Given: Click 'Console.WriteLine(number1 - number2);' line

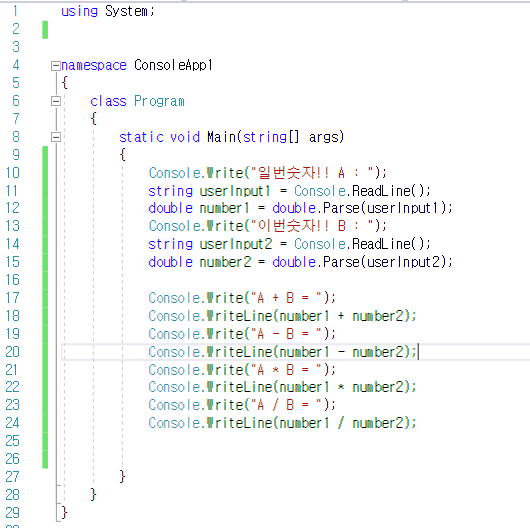Looking at the screenshot, I should click(x=282, y=352).
